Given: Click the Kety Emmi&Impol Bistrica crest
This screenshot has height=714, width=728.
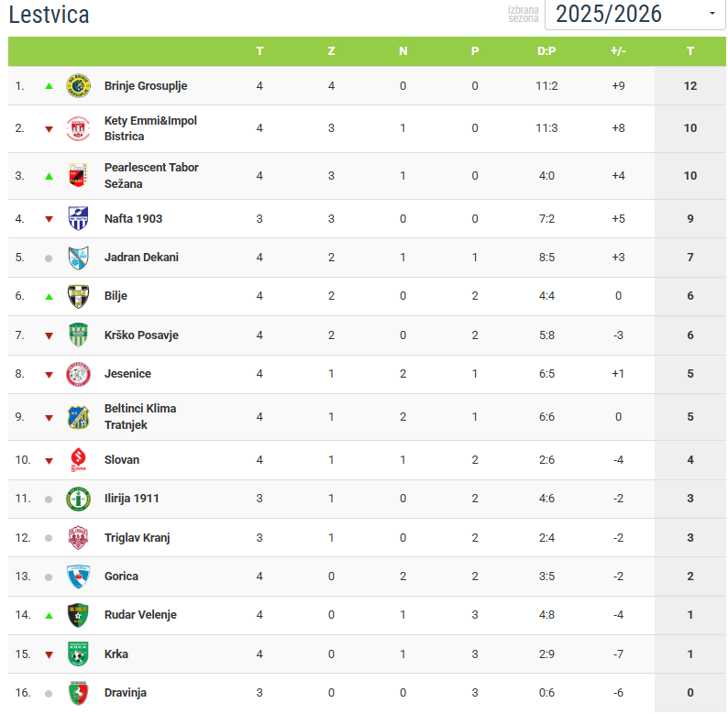Looking at the screenshot, I should point(79,128).
